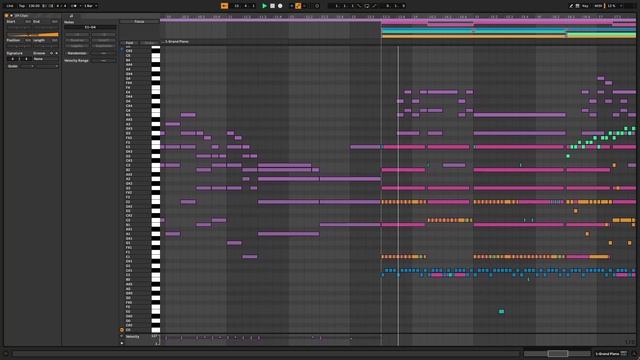The image size is (640, 360).
Task: Click the tempo nudge down icon
Action: tap(44, 6)
